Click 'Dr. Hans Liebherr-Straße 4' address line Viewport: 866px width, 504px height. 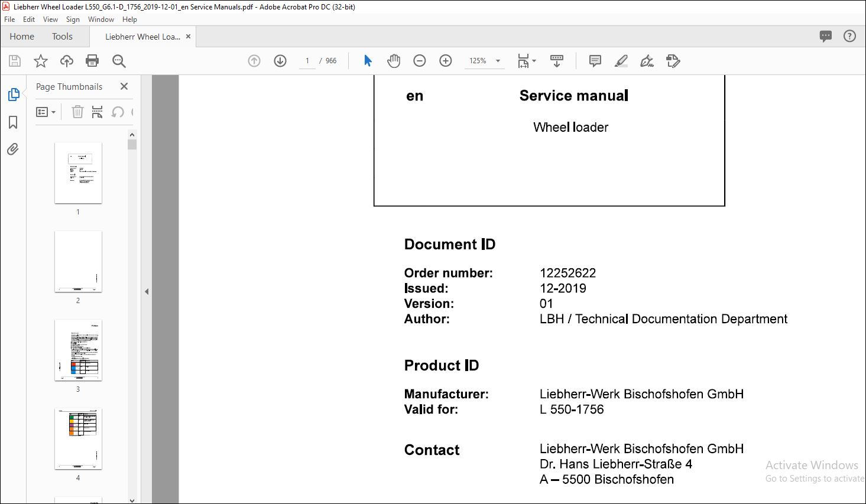616,464
